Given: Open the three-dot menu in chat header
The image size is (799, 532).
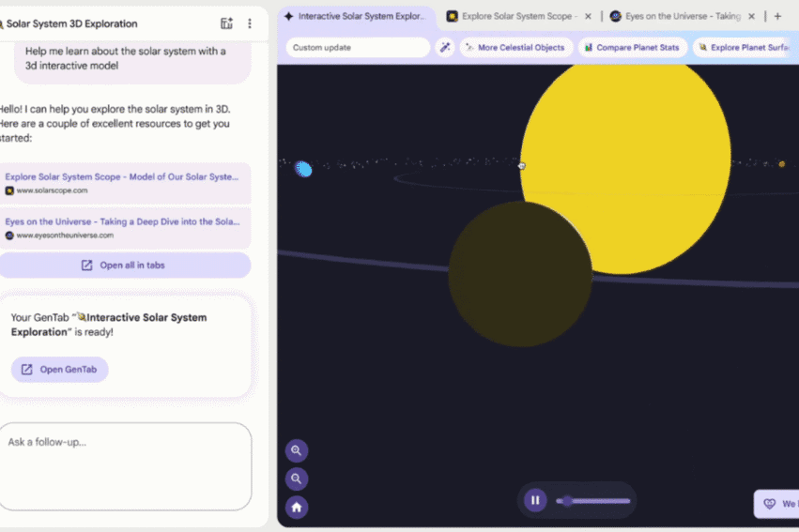Looking at the screenshot, I should coord(250,23).
